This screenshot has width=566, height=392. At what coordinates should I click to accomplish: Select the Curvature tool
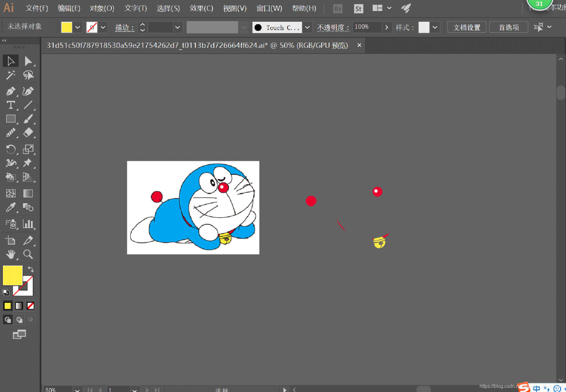click(x=28, y=91)
